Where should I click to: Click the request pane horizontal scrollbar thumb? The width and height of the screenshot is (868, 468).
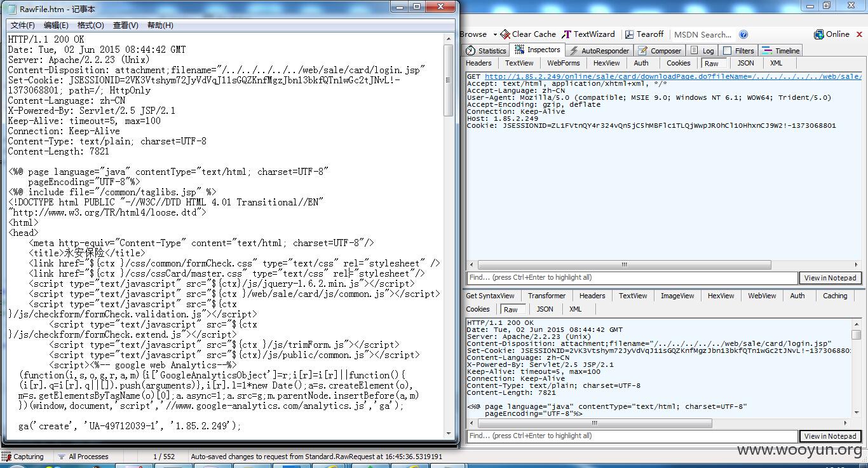tap(624, 265)
